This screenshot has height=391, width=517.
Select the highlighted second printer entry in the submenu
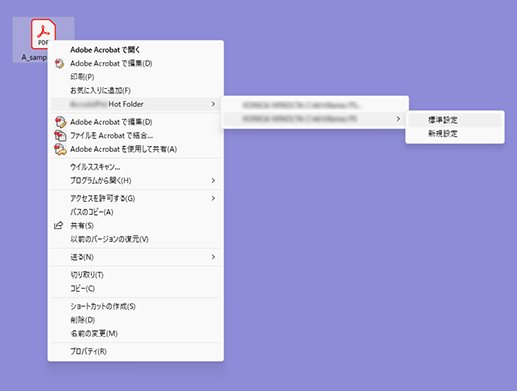[x=314, y=119]
